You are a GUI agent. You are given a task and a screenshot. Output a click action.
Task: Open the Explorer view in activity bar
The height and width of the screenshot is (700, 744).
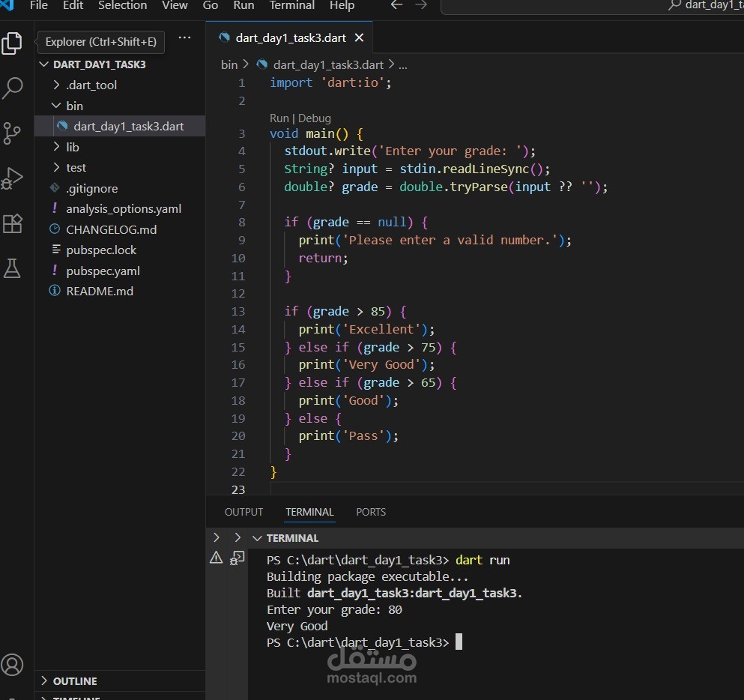(12, 43)
